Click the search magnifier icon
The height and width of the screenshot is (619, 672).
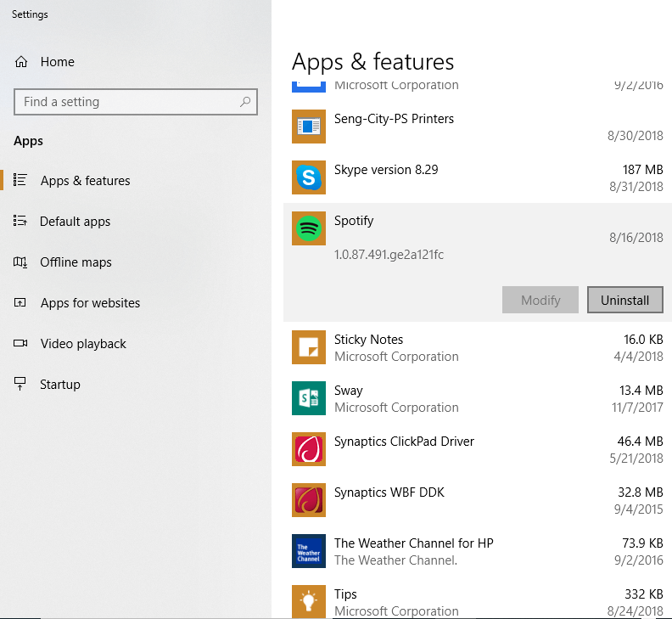tap(245, 102)
